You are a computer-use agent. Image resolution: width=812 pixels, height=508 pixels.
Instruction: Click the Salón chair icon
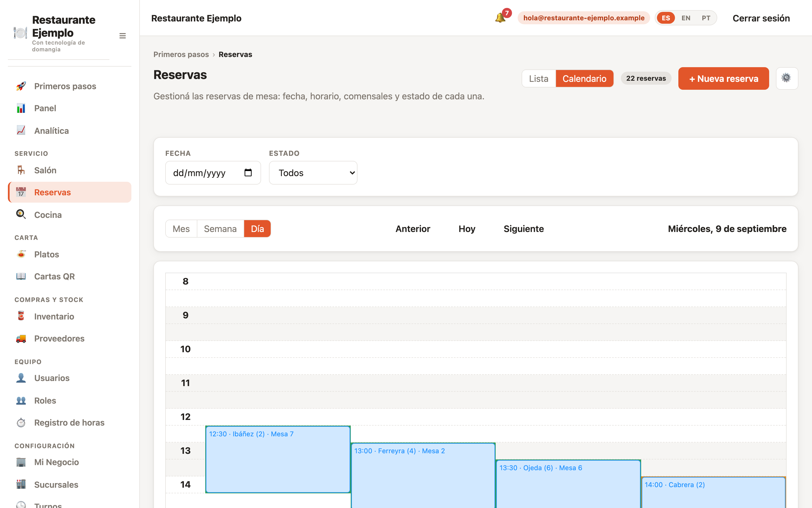point(21,170)
